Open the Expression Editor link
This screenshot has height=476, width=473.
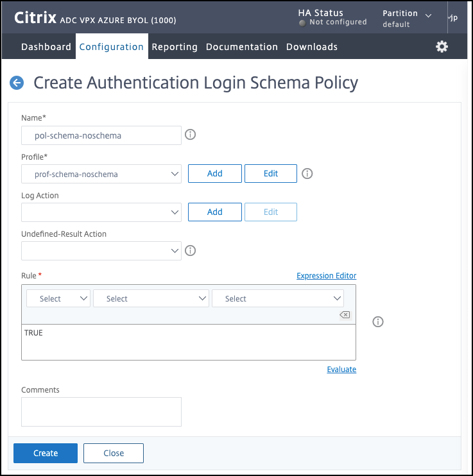(326, 276)
